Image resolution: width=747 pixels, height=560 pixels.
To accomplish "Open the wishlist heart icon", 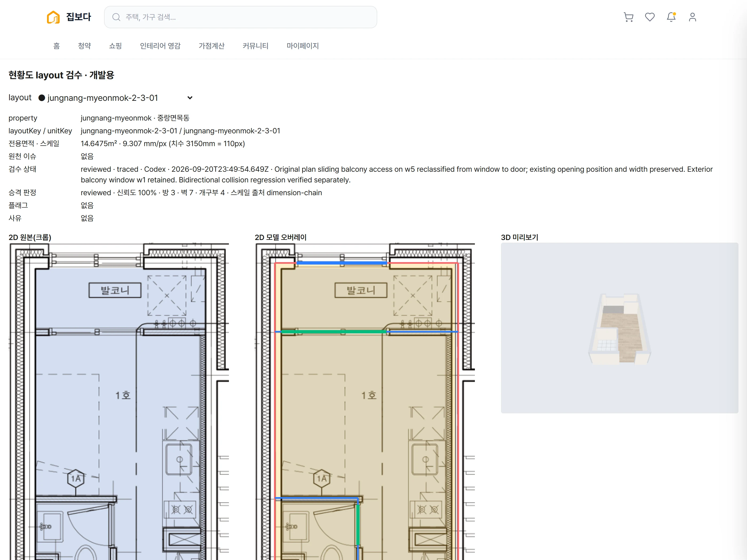I will tap(650, 17).
